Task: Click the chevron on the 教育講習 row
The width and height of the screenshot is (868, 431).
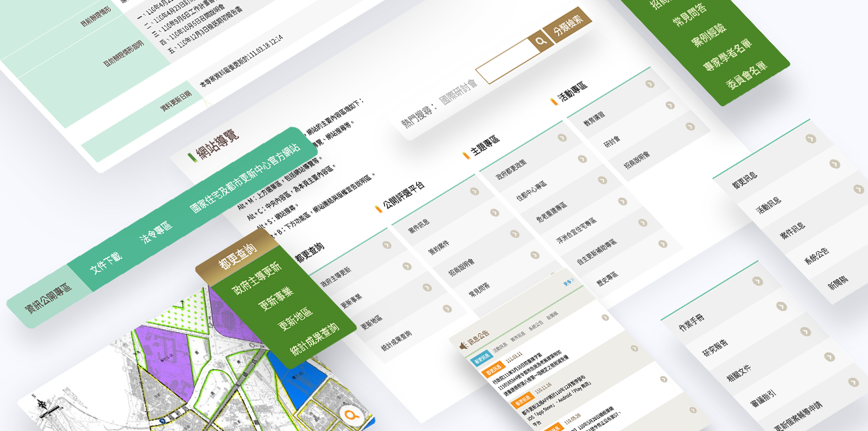Action: (x=650, y=84)
